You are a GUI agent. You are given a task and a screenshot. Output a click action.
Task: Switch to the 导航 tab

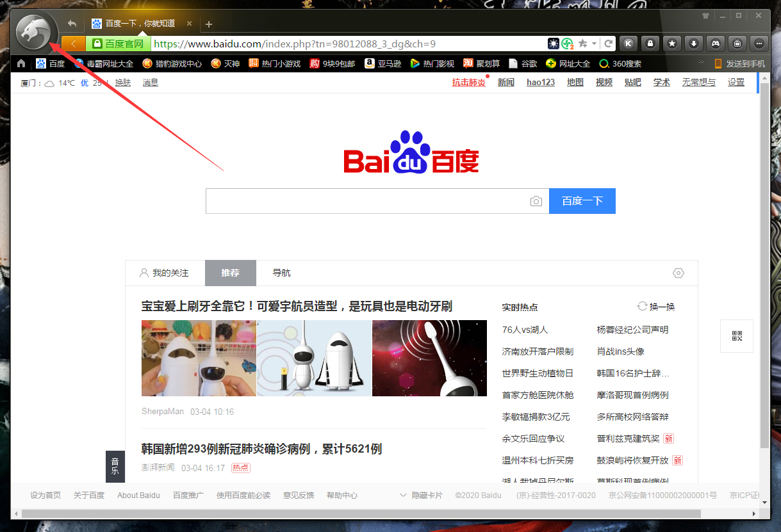(281, 273)
